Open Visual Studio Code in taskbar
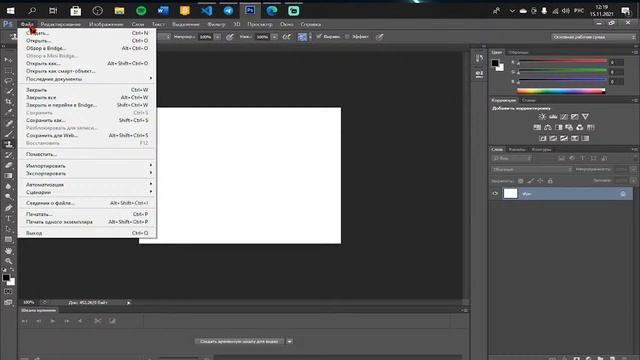The height and width of the screenshot is (360, 640). pyautogui.click(x=207, y=11)
